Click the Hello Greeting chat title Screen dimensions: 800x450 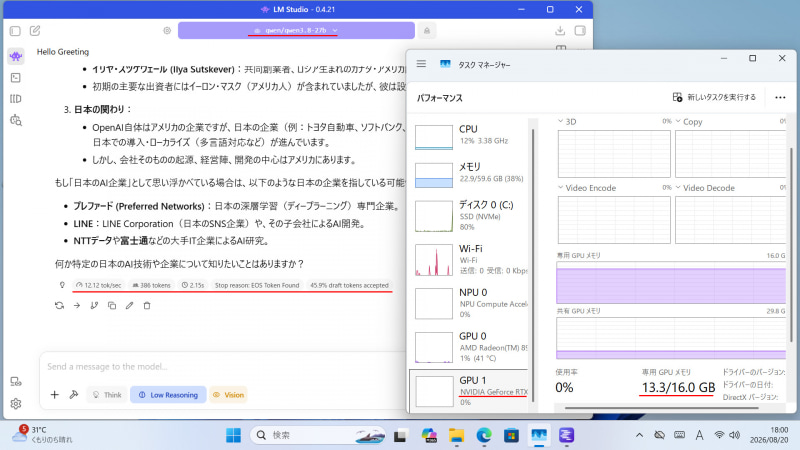[63, 52]
